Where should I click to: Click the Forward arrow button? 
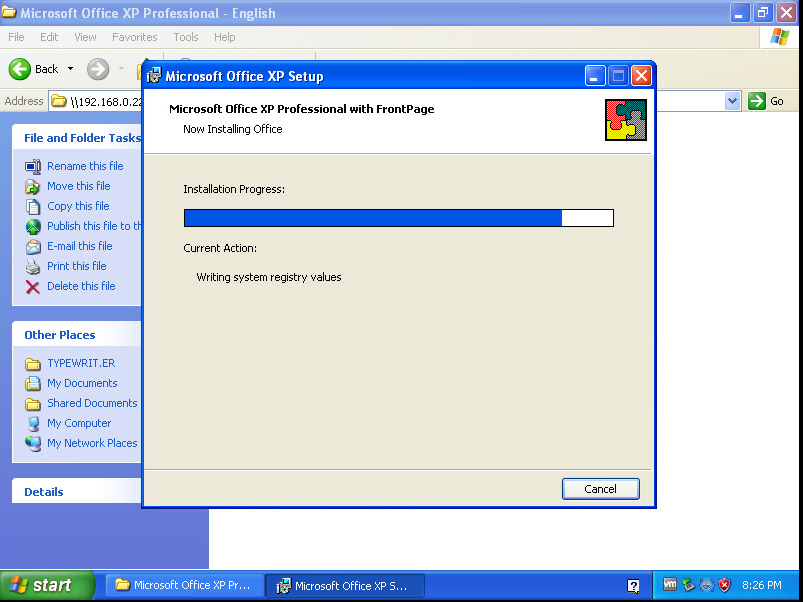[98, 69]
